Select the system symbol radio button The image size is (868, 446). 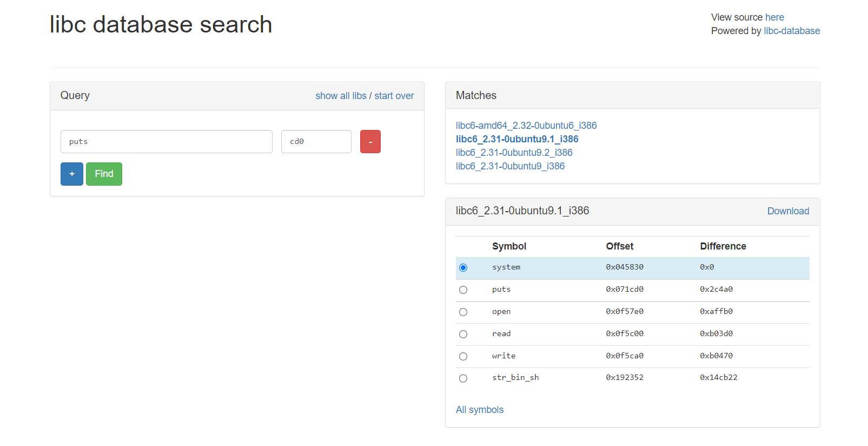click(x=463, y=267)
